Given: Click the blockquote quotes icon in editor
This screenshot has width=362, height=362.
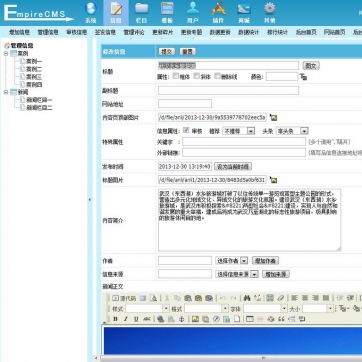Looking at the screenshot, I should (281, 319).
